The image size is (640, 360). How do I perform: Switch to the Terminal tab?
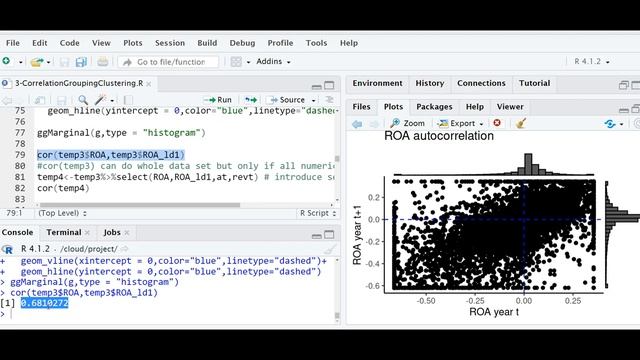pyautogui.click(x=64, y=232)
